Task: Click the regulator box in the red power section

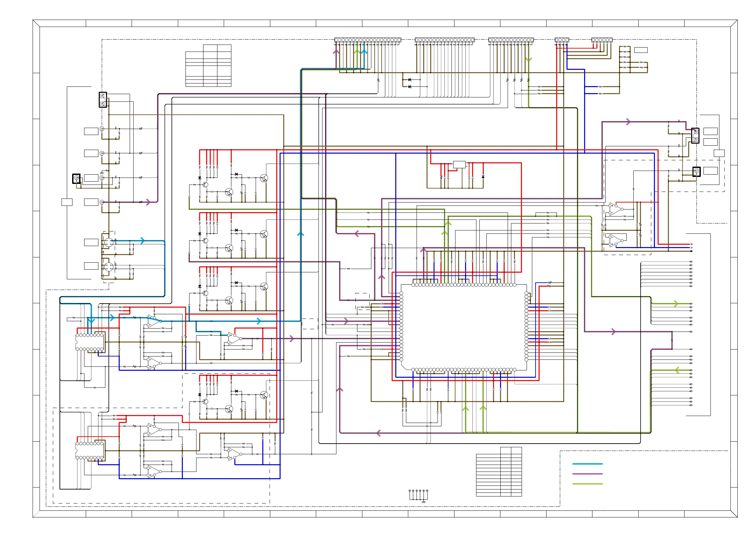Action: pos(459,164)
